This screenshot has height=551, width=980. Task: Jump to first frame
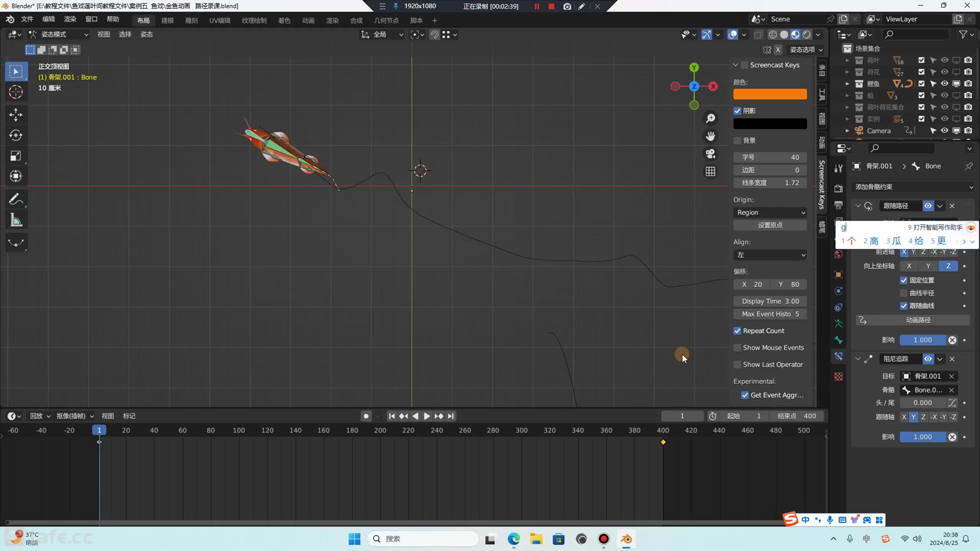pos(392,416)
